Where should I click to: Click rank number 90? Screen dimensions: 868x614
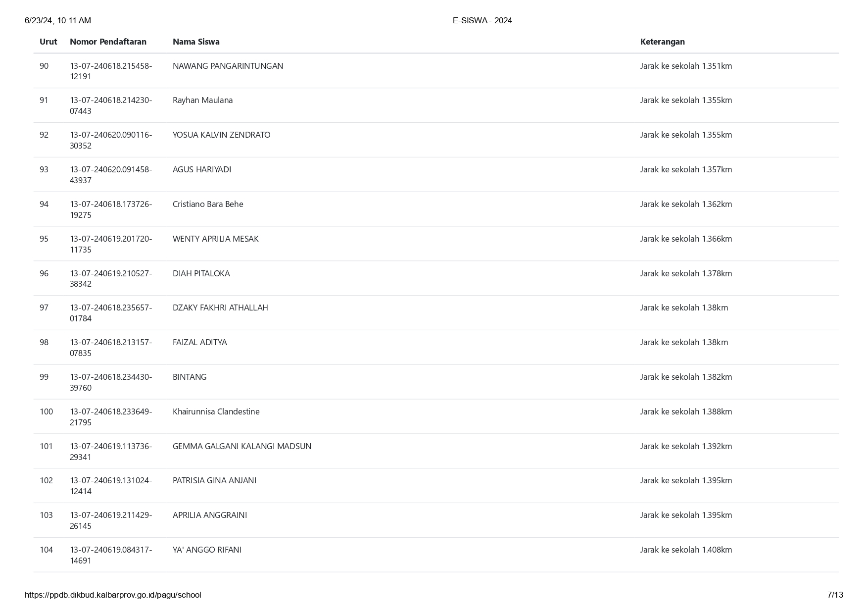tap(44, 66)
